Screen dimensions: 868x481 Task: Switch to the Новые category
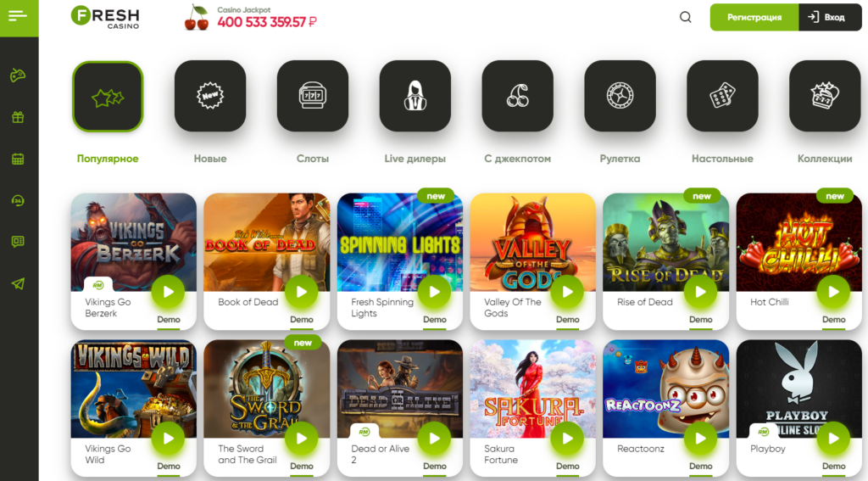(x=210, y=96)
